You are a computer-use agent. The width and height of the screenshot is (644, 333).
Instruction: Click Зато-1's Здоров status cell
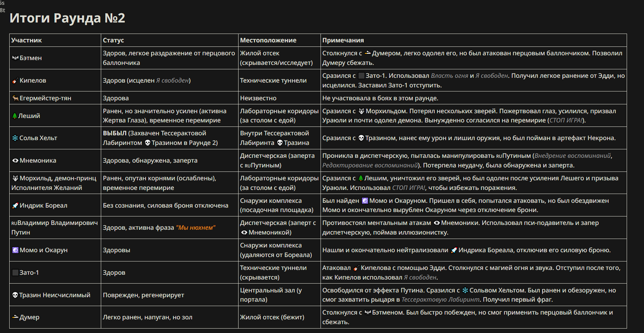[114, 273]
